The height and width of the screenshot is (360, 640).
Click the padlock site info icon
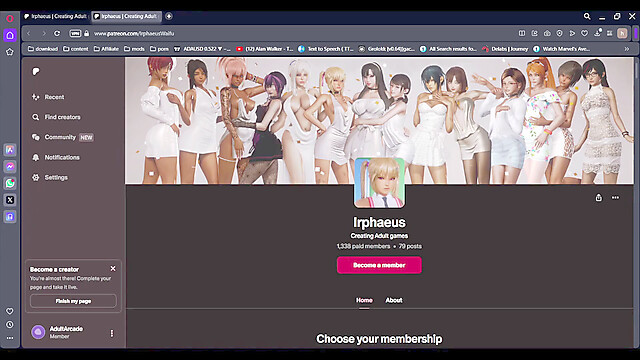(x=87, y=33)
